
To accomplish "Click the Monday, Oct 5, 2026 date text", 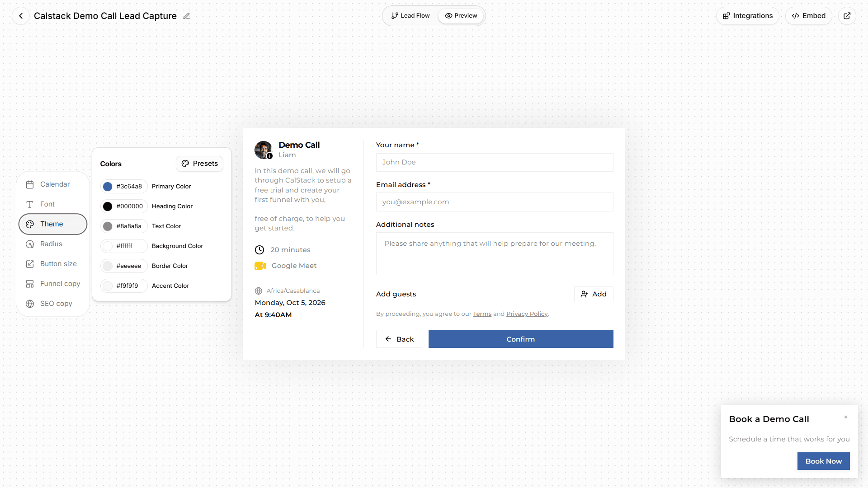I will click(x=290, y=303).
